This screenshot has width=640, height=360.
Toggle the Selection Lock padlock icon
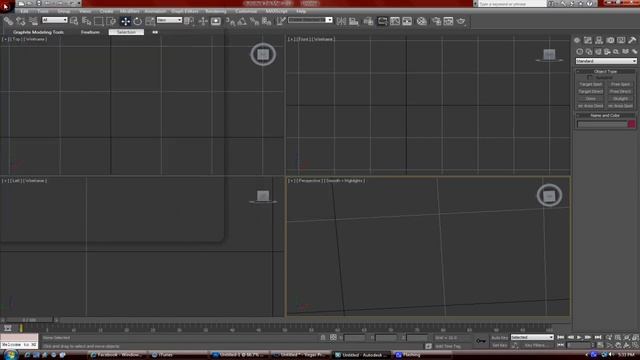click(x=323, y=338)
